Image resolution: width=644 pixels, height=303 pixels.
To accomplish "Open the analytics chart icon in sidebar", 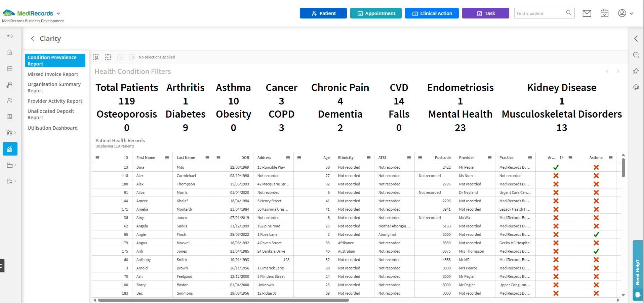I will pyautogui.click(x=10, y=149).
